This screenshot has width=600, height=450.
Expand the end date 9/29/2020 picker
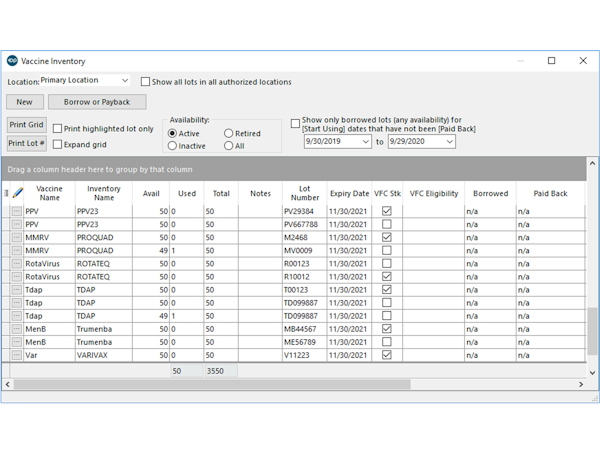(449, 142)
